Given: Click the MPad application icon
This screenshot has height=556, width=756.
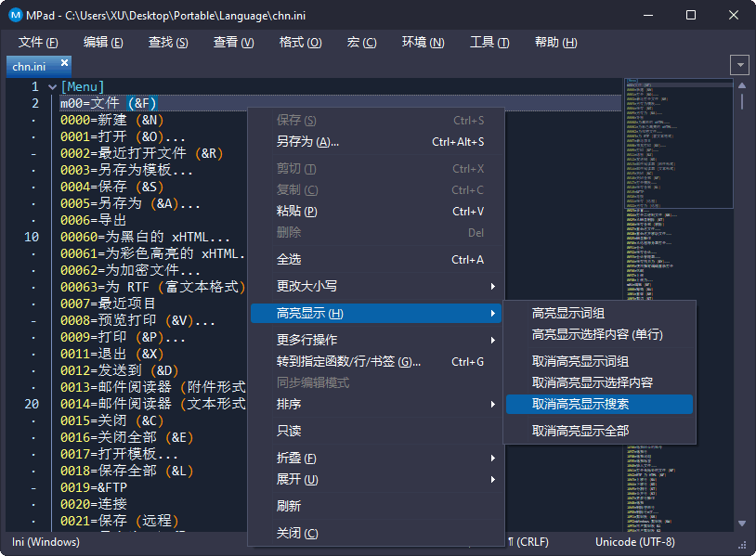Looking at the screenshot, I should 16,15.
